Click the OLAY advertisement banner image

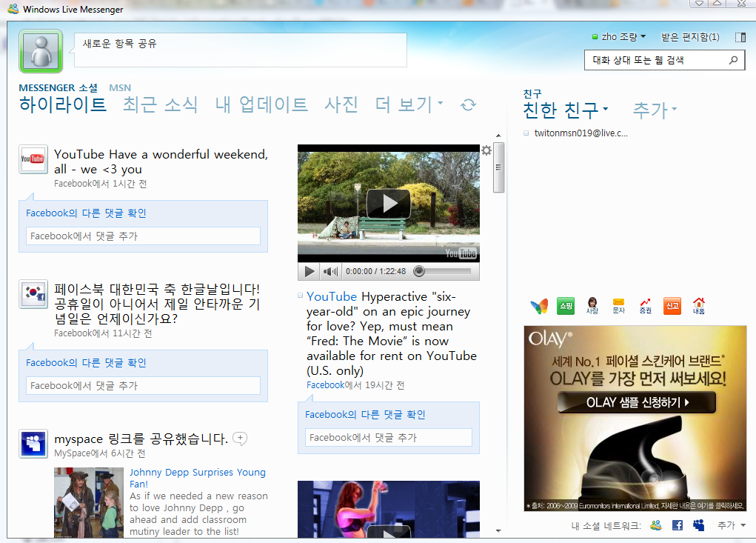635,418
